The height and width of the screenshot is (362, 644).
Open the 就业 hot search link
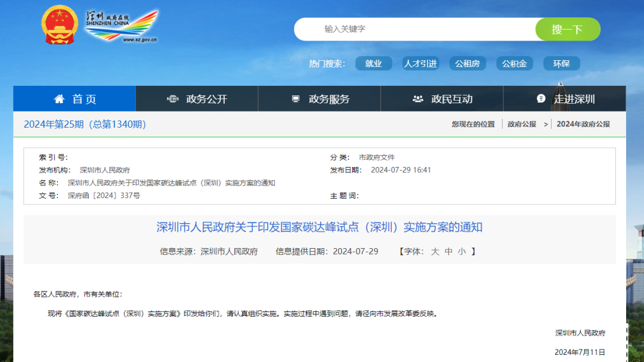point(373,63)
